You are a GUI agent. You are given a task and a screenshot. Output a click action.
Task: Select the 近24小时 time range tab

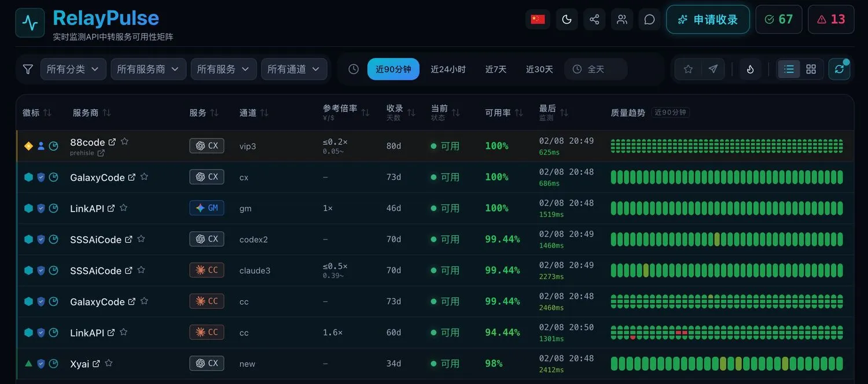(448, 69)
